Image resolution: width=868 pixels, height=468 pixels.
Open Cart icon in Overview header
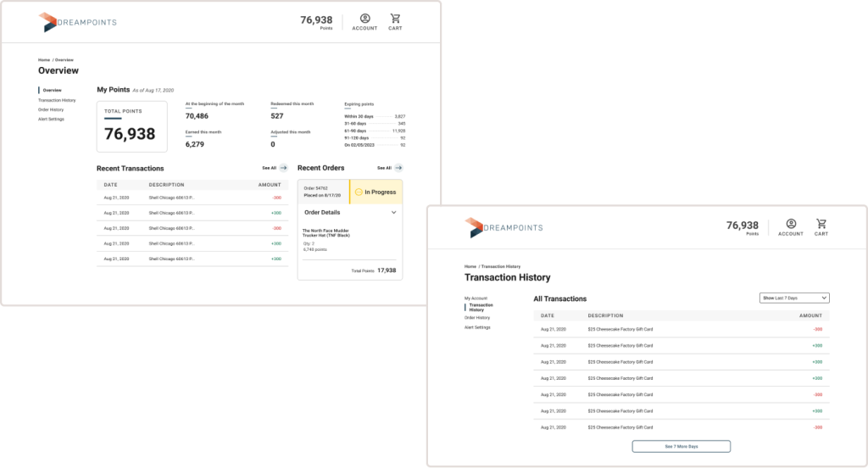point(395,19)
